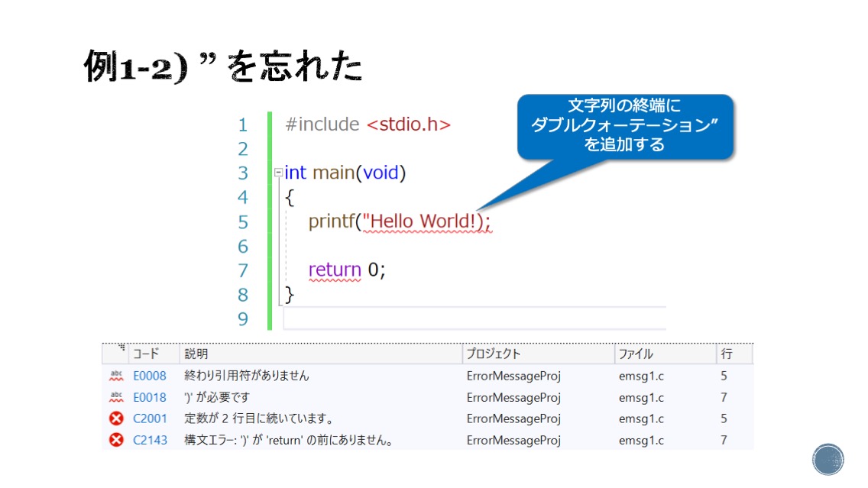
Task: Sort by the プロジェクト column header
Action: [539, 354]
